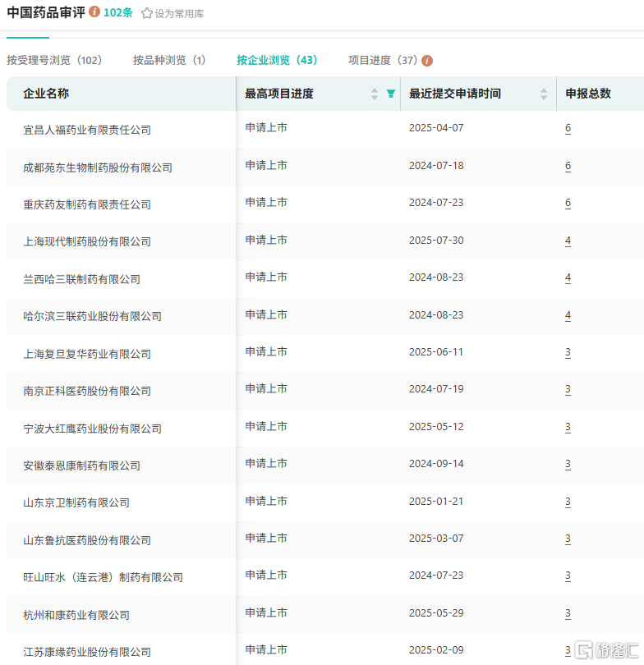
Task: Click date 2025-07-30 in 上海现代制药 row
Action: click(x=436, y=241)
